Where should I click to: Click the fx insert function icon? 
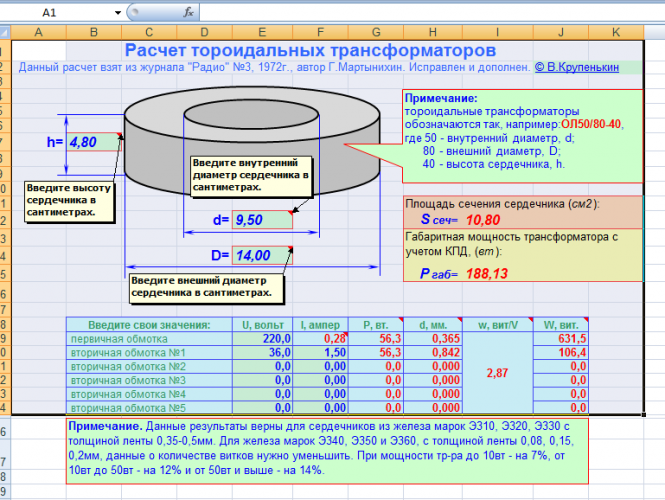coord(188,12)
